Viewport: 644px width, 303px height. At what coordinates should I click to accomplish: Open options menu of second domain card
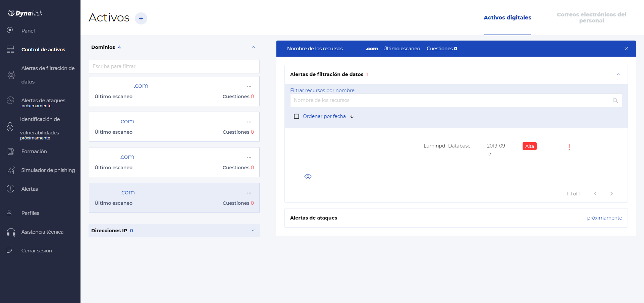(249, 122)
